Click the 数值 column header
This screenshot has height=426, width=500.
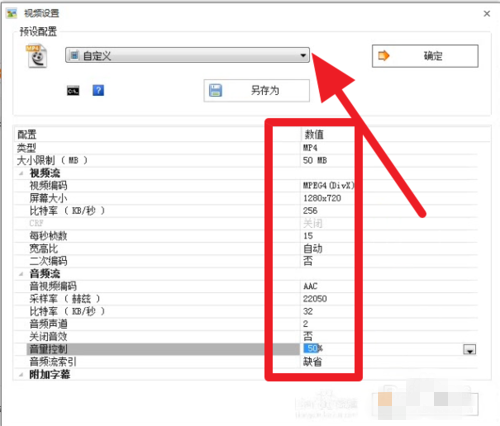coord(314,135)
